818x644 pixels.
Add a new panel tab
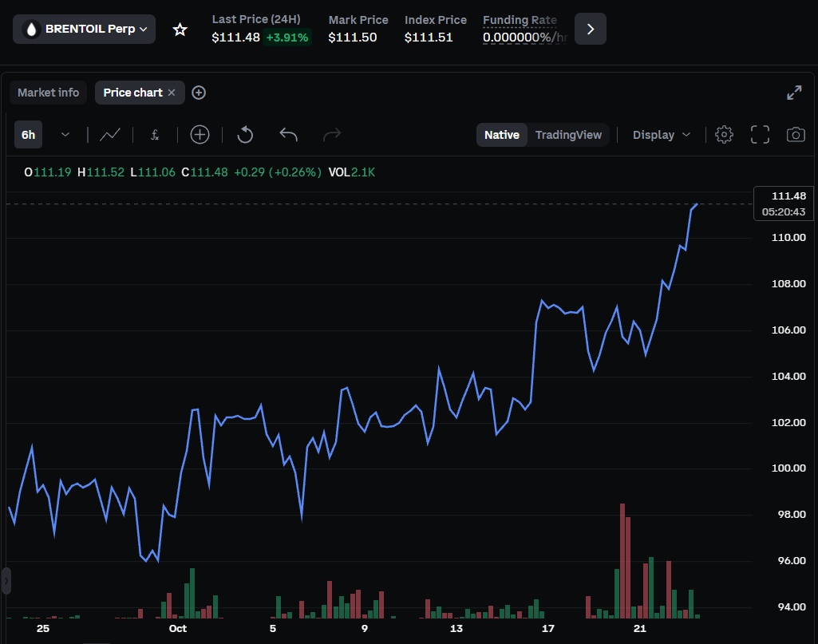199,93
